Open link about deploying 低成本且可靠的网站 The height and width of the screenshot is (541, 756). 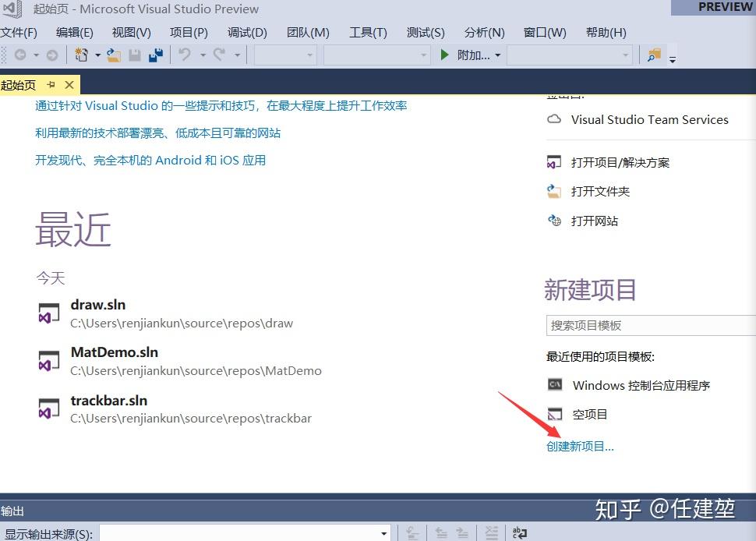[x=157, y=133]
